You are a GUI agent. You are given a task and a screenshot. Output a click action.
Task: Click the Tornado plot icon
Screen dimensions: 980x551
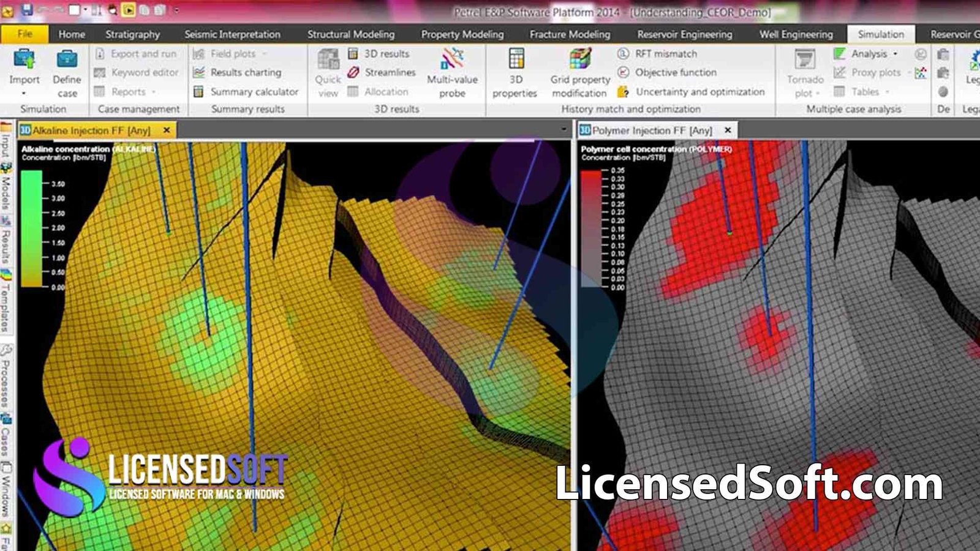coord(805,60)
